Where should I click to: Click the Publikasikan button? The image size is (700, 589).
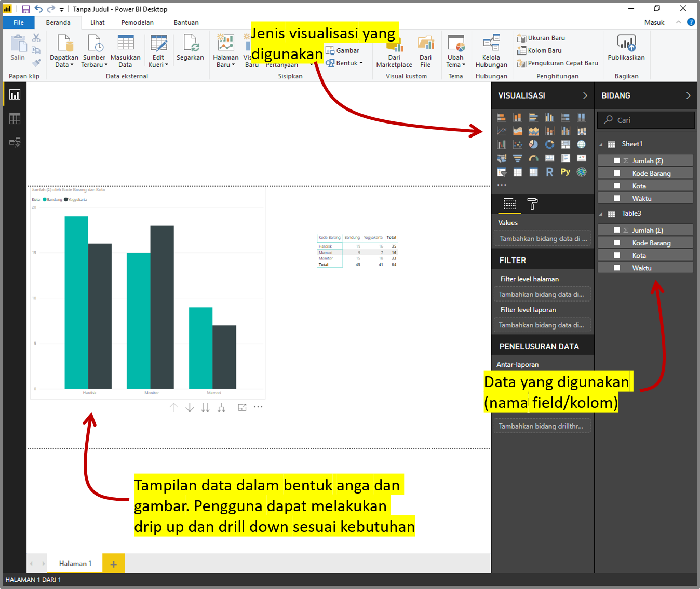coord(626,49)
